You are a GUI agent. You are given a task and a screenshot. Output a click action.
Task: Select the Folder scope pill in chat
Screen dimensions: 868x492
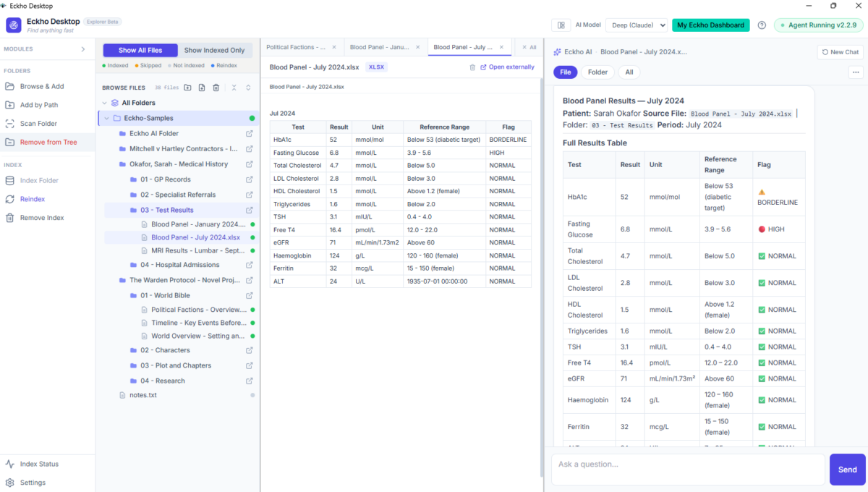(x=597, y=72)
